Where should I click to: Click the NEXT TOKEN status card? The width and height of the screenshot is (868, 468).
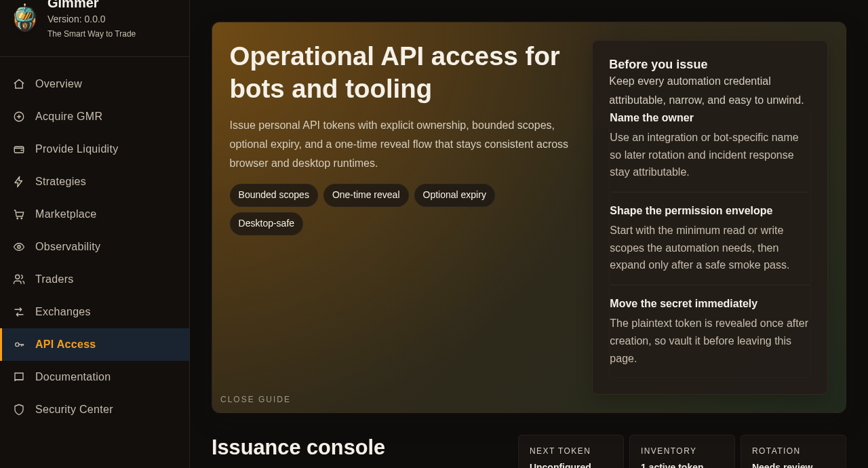click(571, 452)
